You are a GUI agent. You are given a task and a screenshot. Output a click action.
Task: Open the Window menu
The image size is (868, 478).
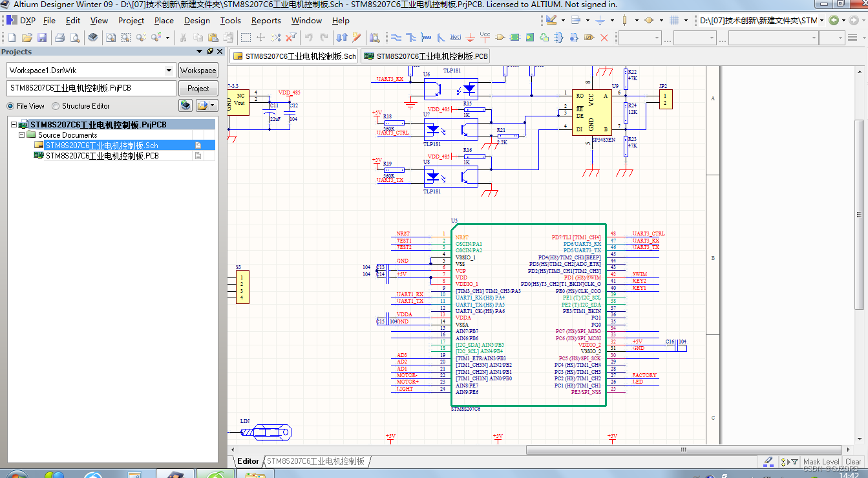(x=306, y=20)
